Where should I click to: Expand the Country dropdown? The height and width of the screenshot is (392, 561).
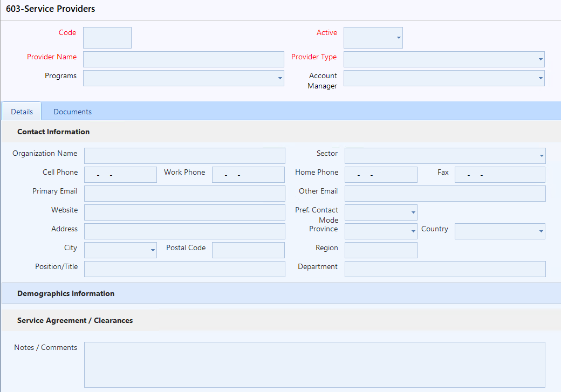pos(500,231)
